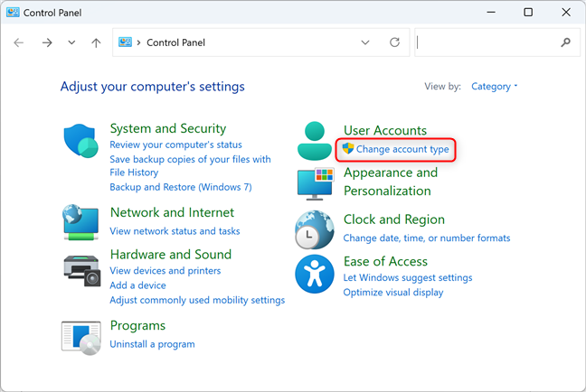The width and height of the screenshot is (586, 392).
Task: Click Review your computer's status
Action: (175, 145)
